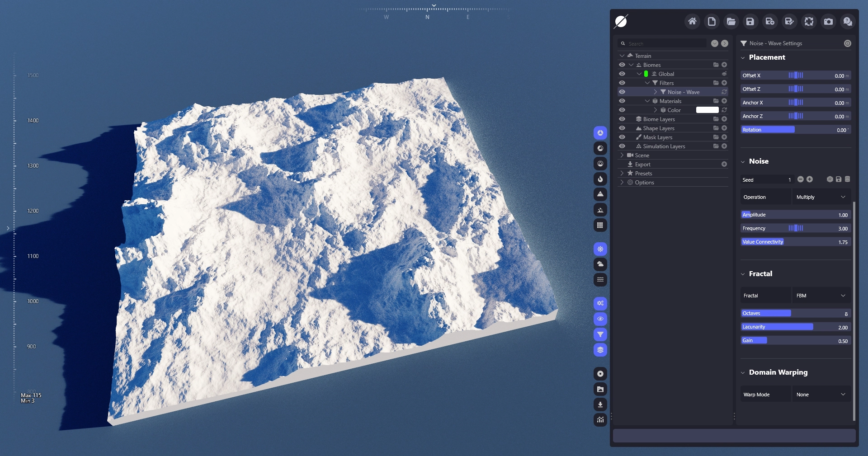Toggle the clouds icon in viewport sidebar
Image resolution: width=868 pixels, height=456 pixels.
pyautogui.click(x=600, y=264)
